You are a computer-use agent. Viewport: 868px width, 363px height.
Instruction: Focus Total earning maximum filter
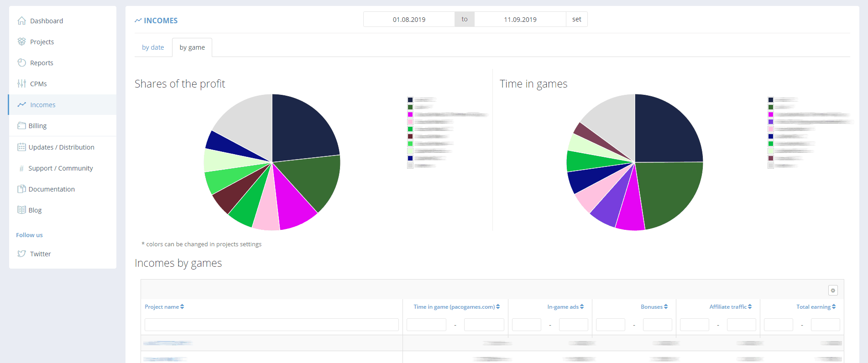[826, 325]
